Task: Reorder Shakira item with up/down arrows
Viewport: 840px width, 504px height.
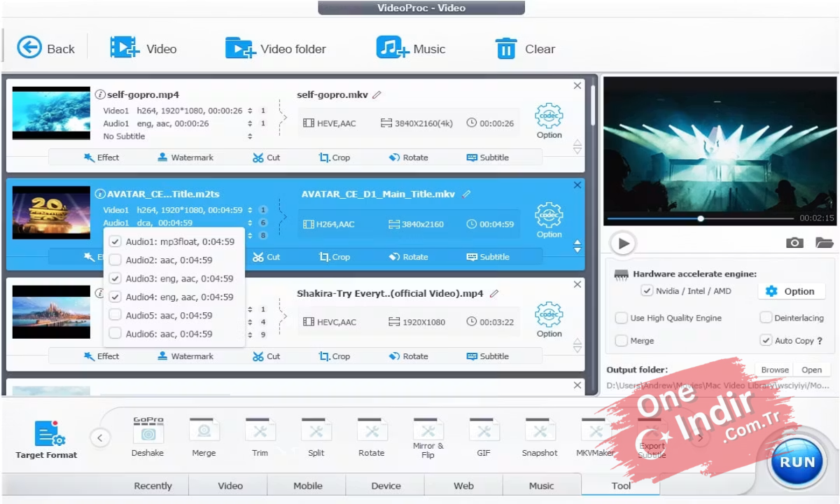Action: 577,346
